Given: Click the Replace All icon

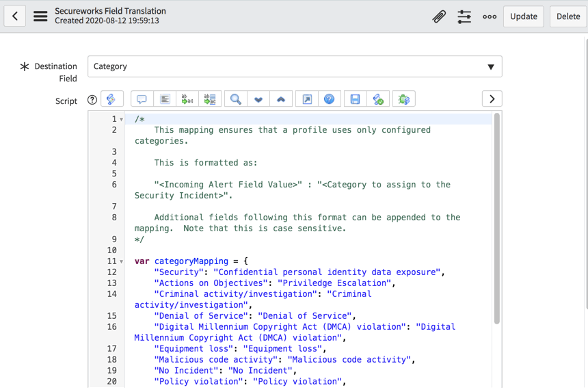Looking at the screenshot, I should (210, 99).
